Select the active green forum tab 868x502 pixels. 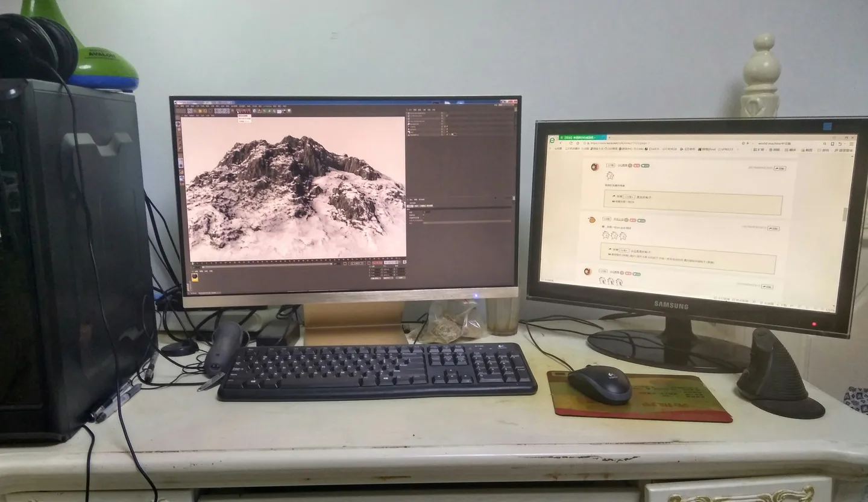580,138
